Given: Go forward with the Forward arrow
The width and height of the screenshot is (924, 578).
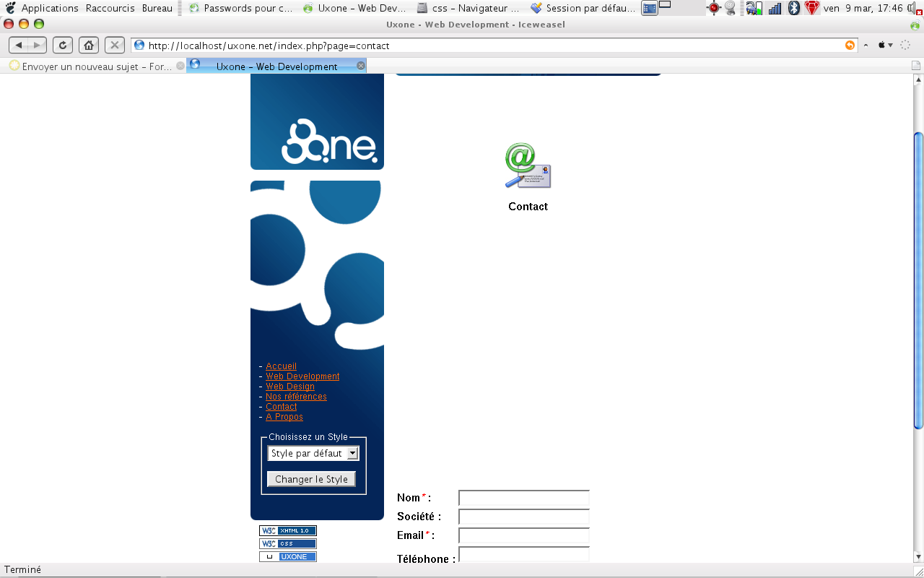Looking at the screenshot, I should 38,45.
